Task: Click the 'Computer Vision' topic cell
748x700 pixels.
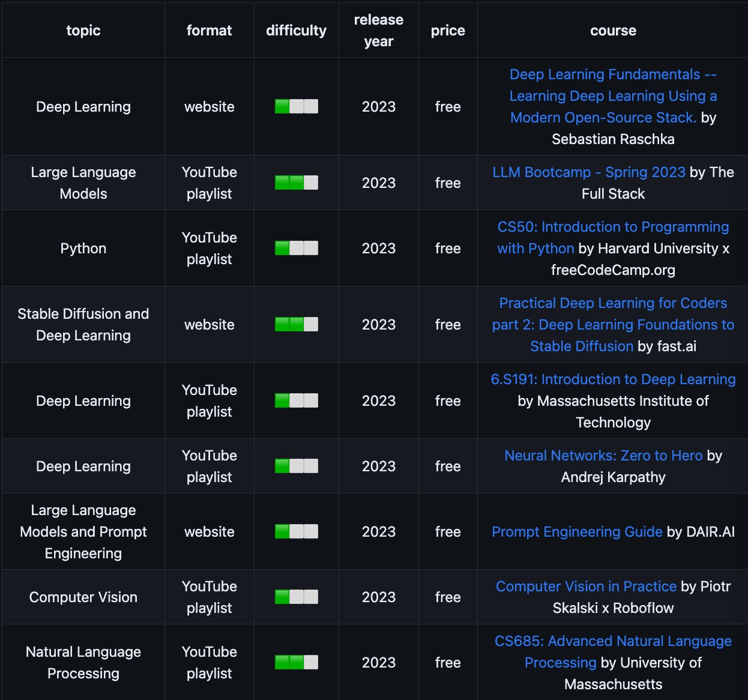Action: pos(83,597)
